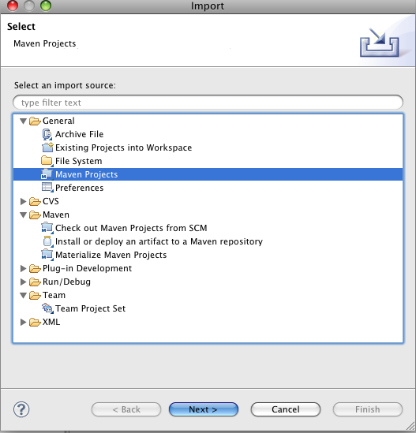
Task: Expand the Run/Debug folder
Action: (x=23, y=282)
